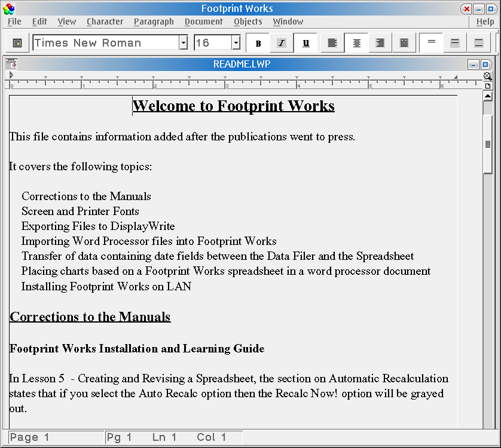The height and width of the screenshot is (448, 501).
Task: Toggle bold formatting
Action: pyautogui.click(x=258, y=43)
